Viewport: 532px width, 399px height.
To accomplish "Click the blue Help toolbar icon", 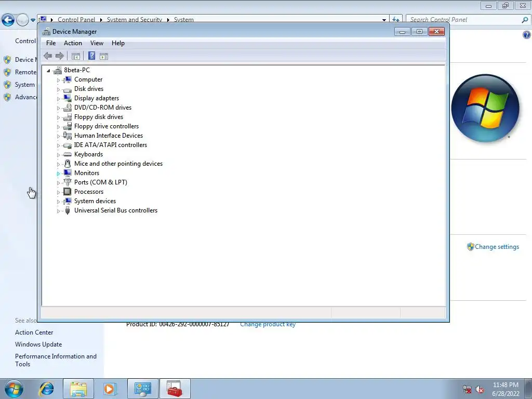I will click(x=91, y=56).
